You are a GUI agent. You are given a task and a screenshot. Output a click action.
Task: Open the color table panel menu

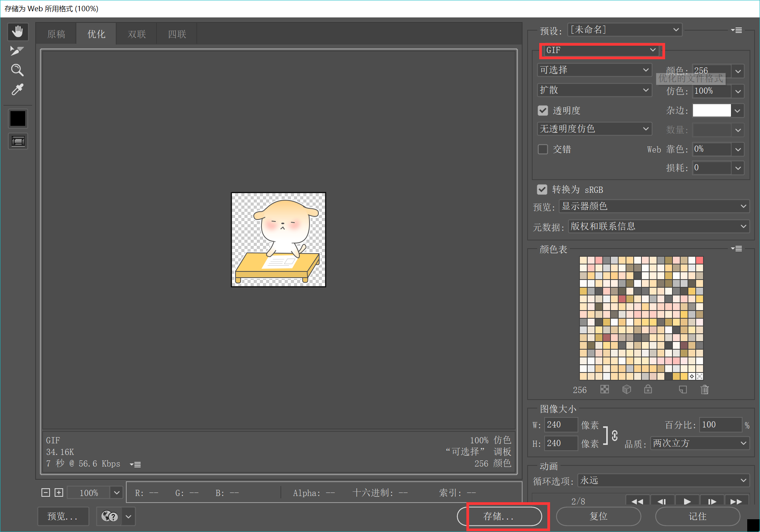click(x=736, y=249)
